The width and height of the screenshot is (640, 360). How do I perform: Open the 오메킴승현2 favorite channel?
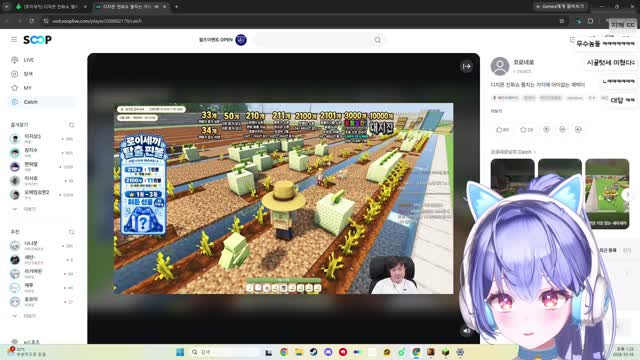coord(42,194)
